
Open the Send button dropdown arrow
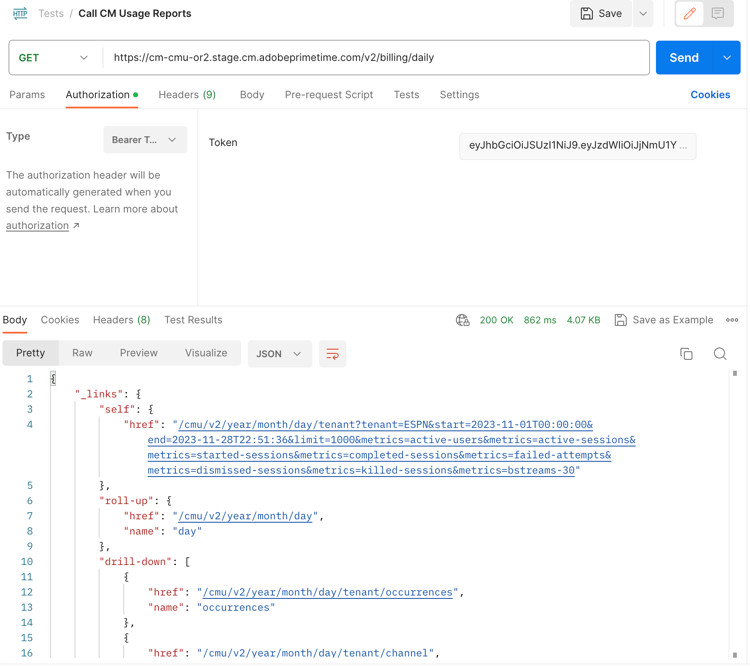[727, 58]
